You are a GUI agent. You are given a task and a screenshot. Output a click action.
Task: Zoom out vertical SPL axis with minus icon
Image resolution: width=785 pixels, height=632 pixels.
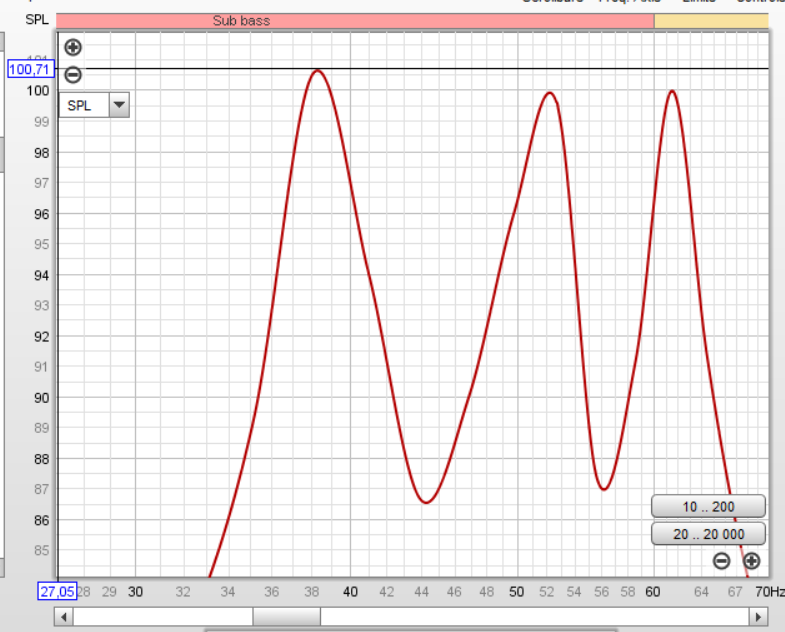pyautogui.click(x=73, y=74)
